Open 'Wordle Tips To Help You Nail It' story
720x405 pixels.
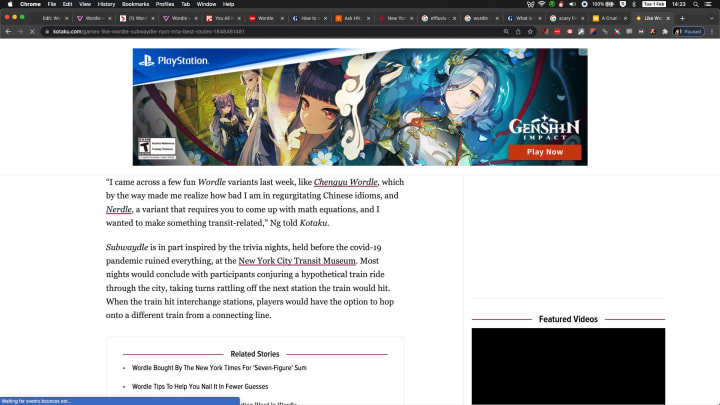[x=200, y=387]
